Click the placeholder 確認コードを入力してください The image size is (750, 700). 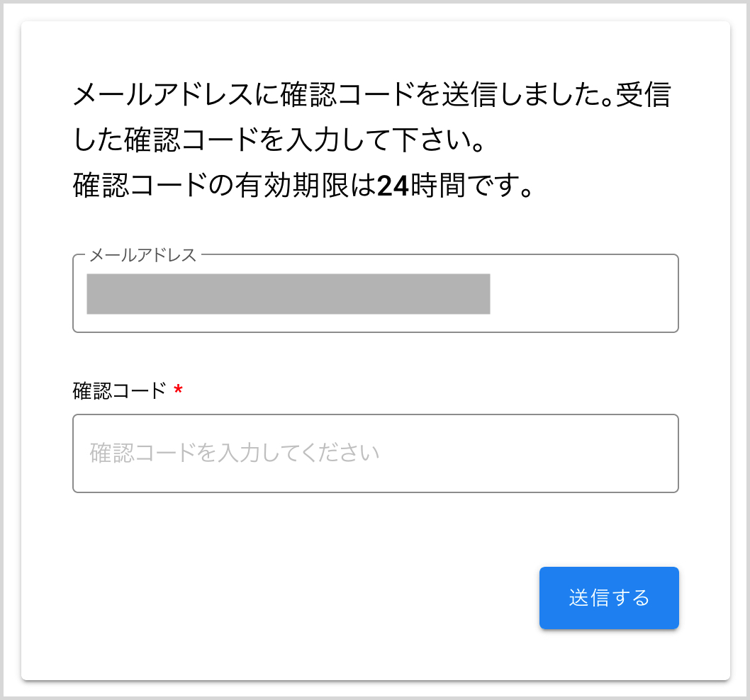(234, 453)
